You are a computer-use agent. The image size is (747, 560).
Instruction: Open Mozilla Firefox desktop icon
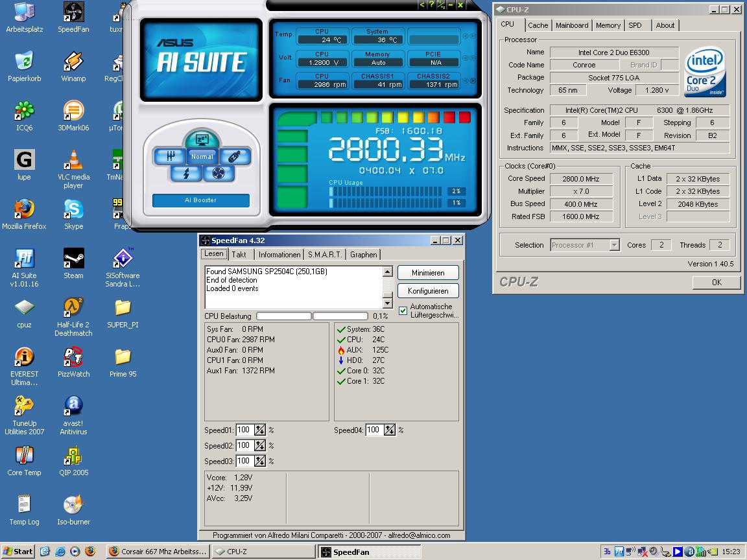(24, 215)
